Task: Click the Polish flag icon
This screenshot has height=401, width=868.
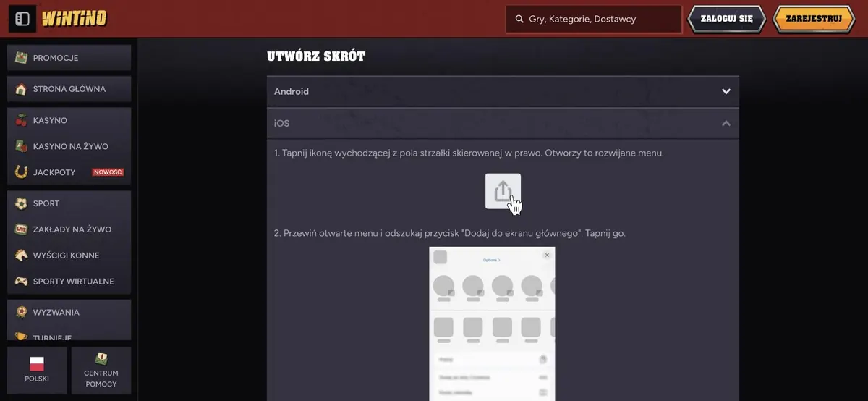Action: (37, 363)
